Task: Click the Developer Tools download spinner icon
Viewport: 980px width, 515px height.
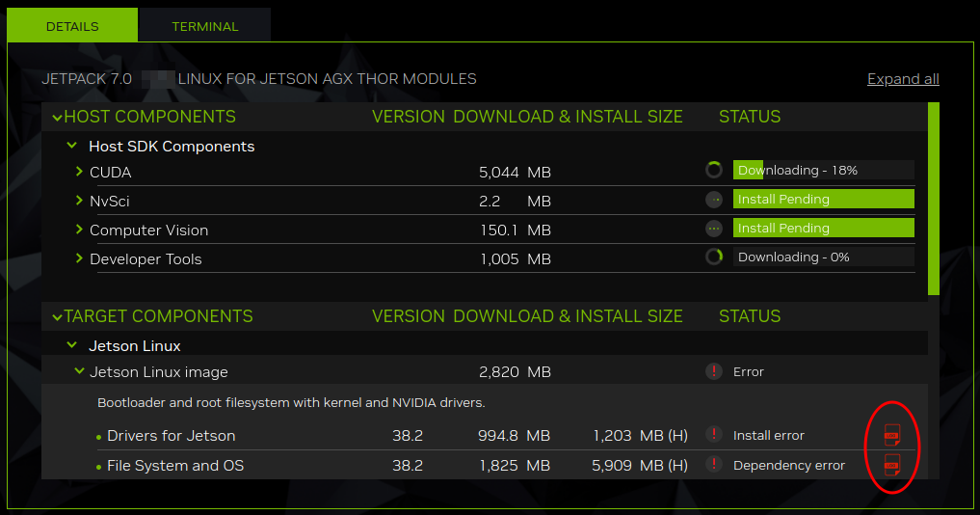Action: (x=714, y=257)
